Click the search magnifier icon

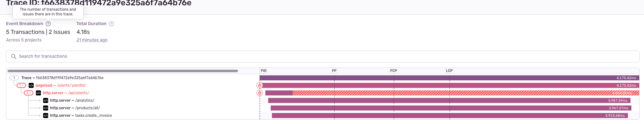click(x=14, y=57)
